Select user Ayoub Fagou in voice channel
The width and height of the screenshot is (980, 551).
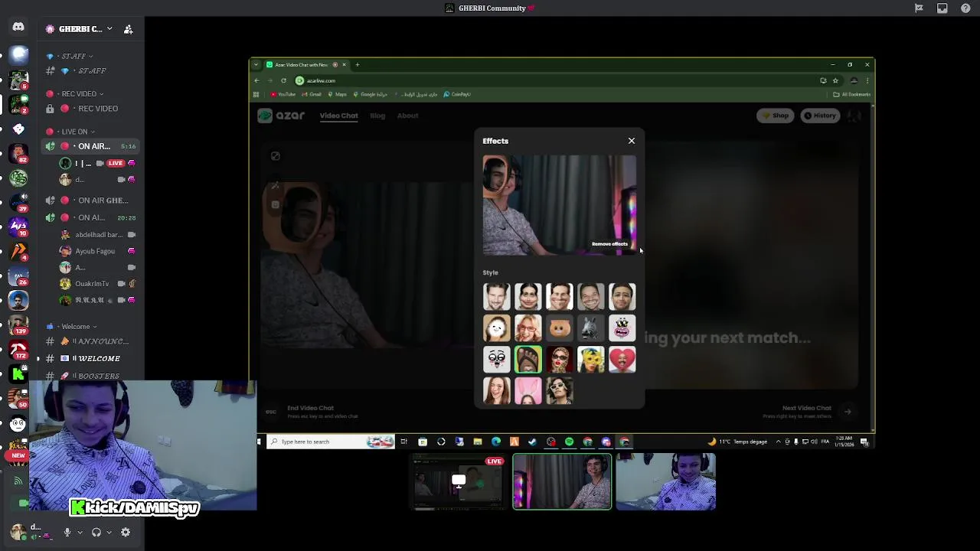coord(98,251)
